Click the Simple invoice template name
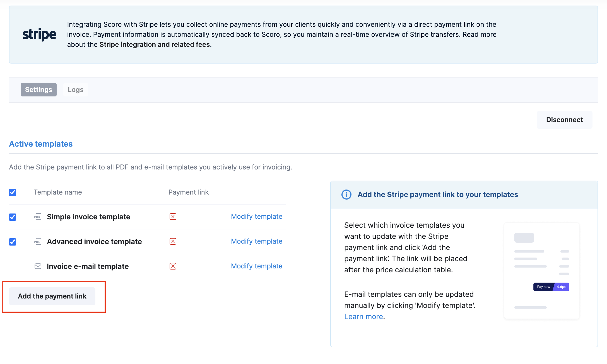607x364 pixels. tap(88, 217)
